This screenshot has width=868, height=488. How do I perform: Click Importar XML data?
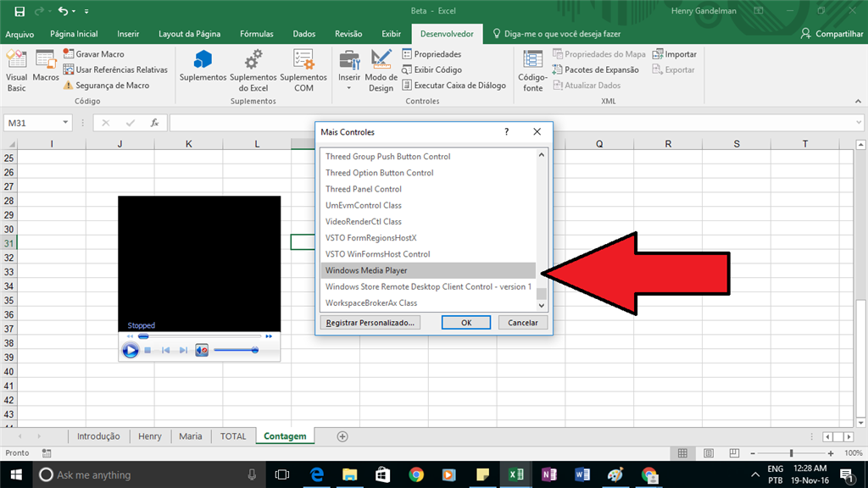click(674, 53)
